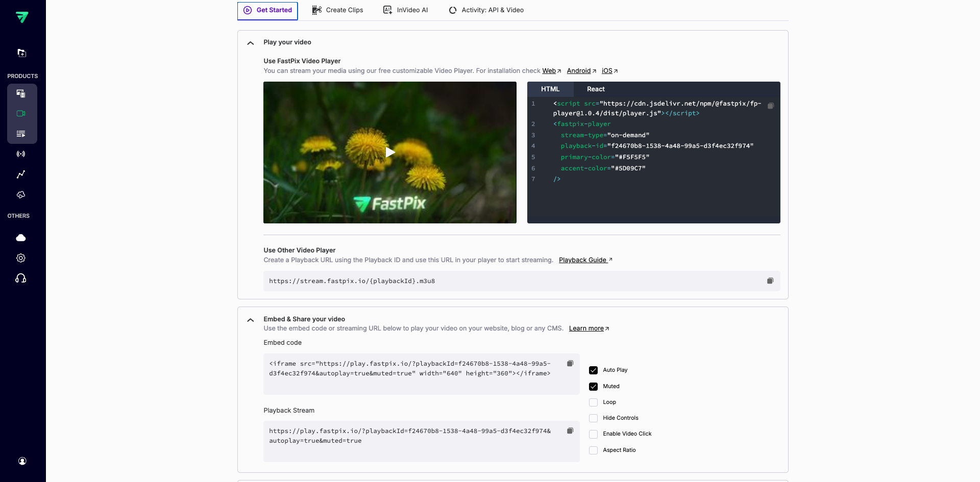Click the green video camera sidebar icon
The image size is (980, 482).
(x=21, y=114)
